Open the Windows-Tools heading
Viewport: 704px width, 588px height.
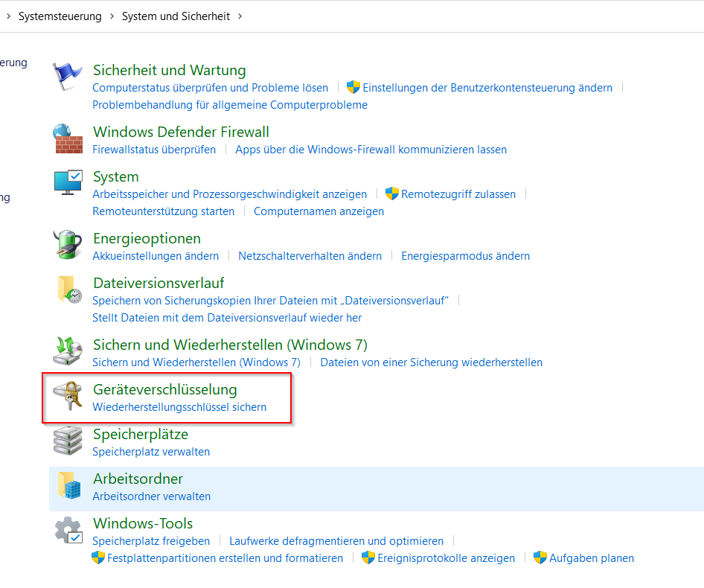click(143, 523)
